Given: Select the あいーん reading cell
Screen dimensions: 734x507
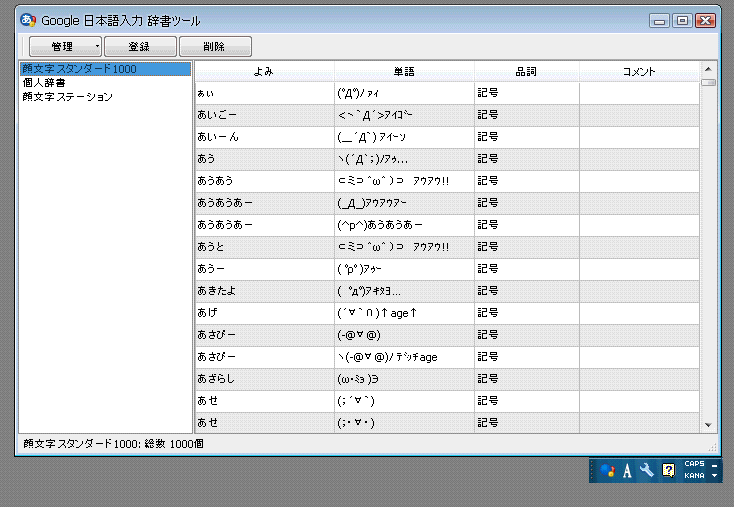Looking at the screenshot, I should (264, 137).
